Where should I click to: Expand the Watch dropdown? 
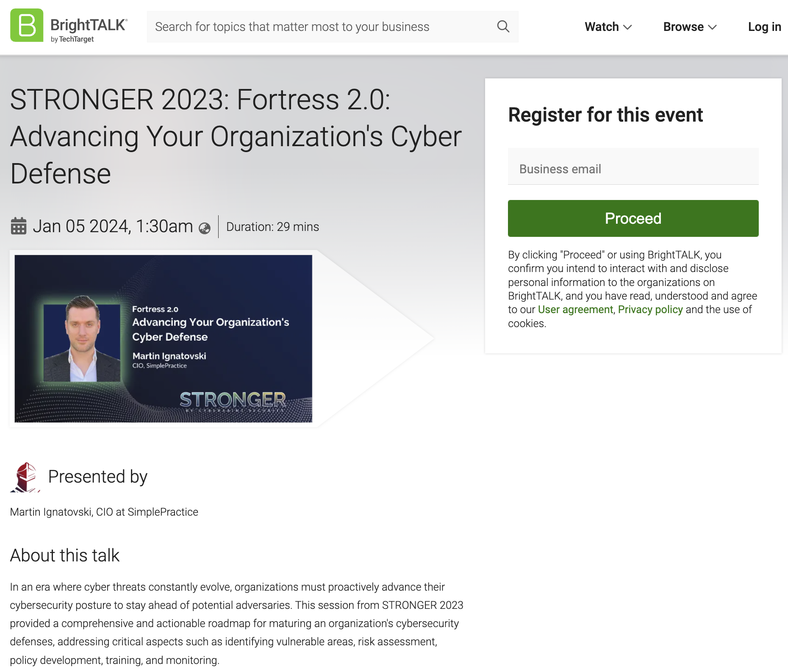608,26
